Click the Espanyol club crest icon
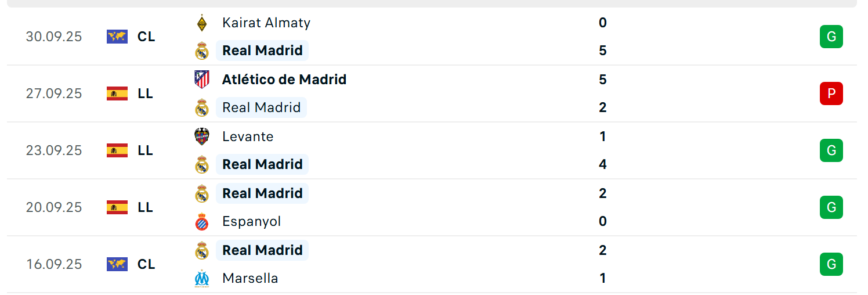The width and height of the screenshot is (868, 295). click(201, 221)
